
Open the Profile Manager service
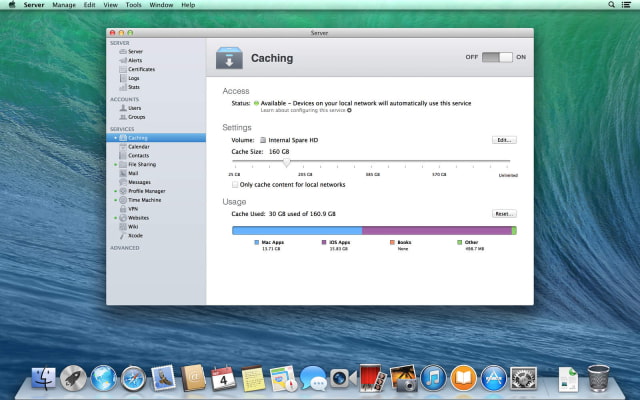coord(146,191)
